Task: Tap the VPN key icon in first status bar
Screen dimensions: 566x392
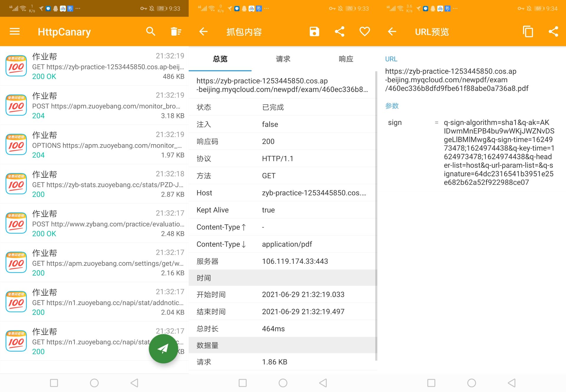Action: (144, 9)
